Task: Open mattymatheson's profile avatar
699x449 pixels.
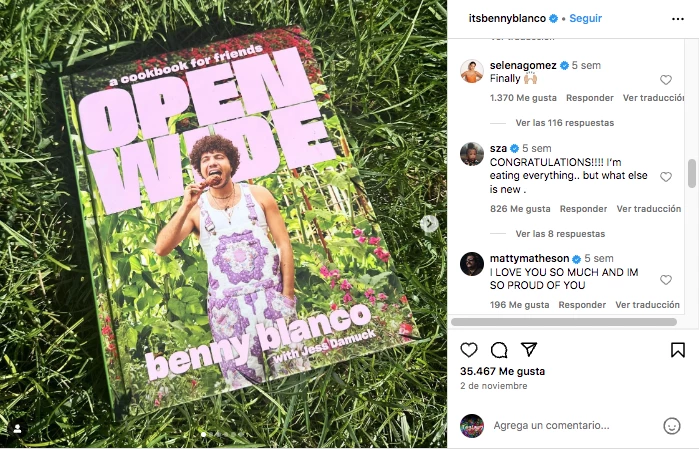Action: [x=472, y=264]
